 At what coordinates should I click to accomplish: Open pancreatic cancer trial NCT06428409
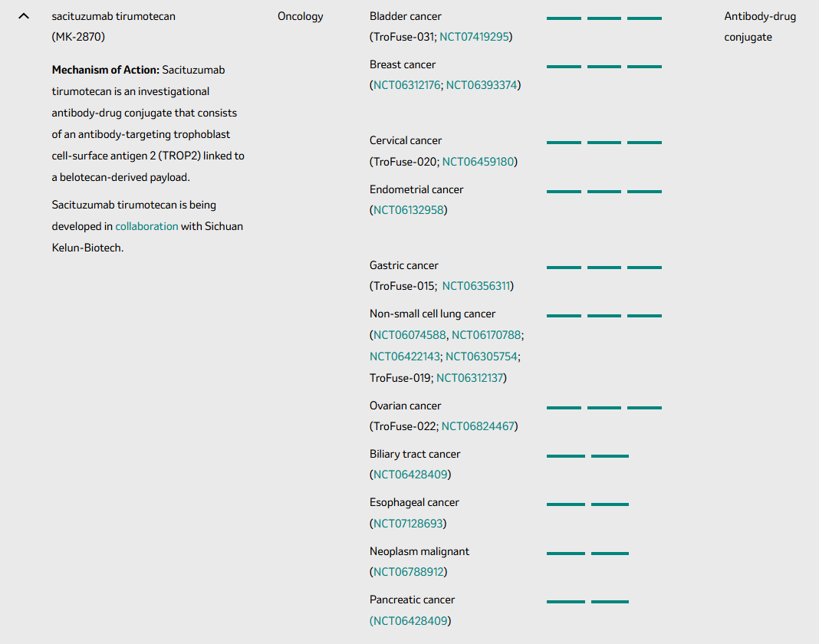click(x=409, y=621)
